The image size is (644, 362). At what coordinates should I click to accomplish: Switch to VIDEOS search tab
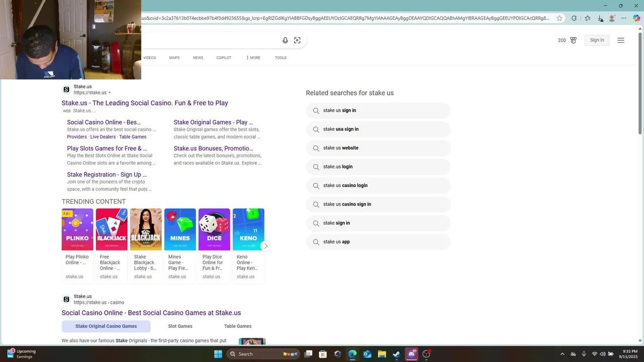coord(149,58)
